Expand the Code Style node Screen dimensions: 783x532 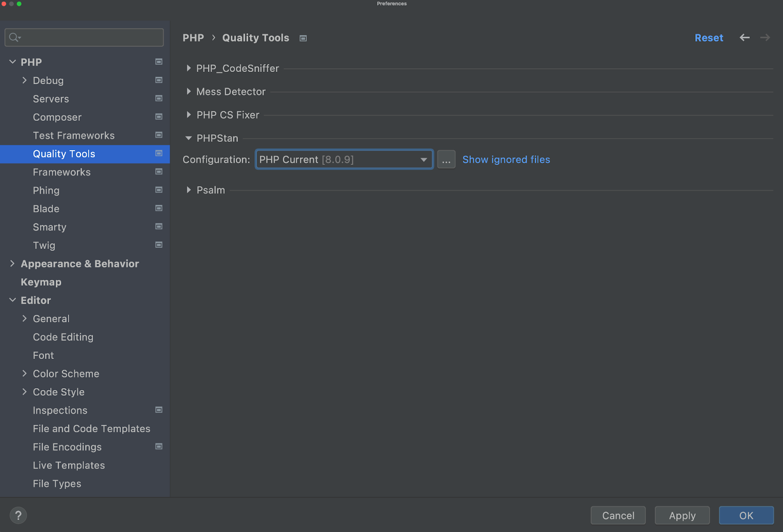coord(24,392)
